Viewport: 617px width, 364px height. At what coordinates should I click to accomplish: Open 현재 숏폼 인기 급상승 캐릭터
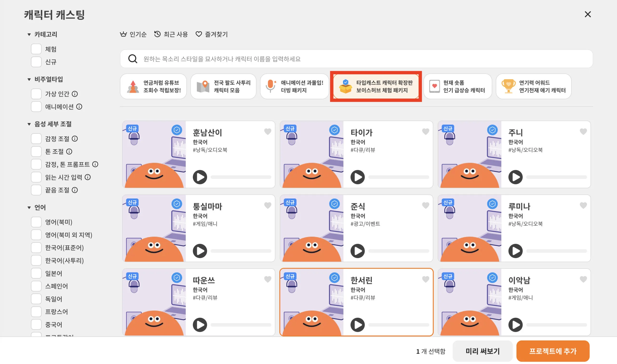tap(458, 86)
